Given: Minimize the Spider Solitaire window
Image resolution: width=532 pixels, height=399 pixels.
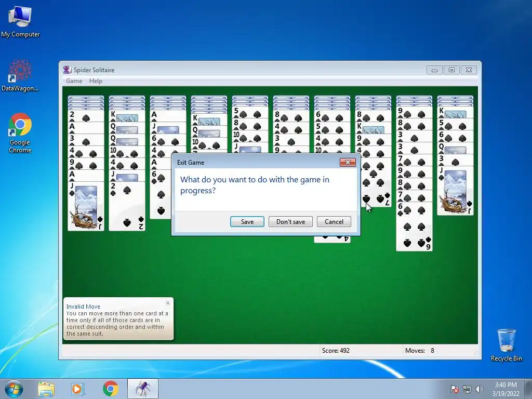Looking at the screenshot, I should (x=434, y=70).
